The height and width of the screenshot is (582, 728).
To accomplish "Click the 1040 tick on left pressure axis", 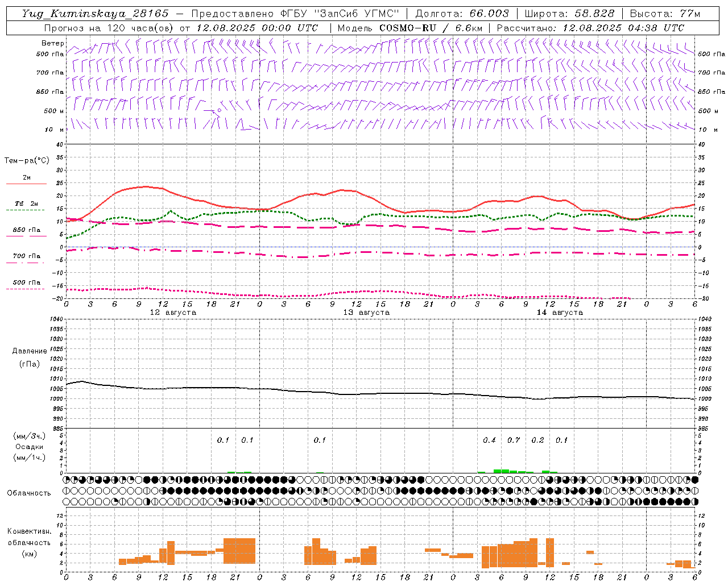I will tap(57, 319).
